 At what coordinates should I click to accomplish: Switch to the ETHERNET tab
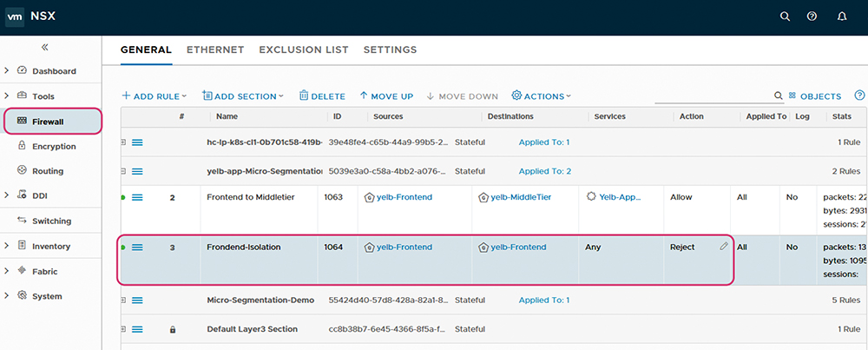[x=215, y=50]
